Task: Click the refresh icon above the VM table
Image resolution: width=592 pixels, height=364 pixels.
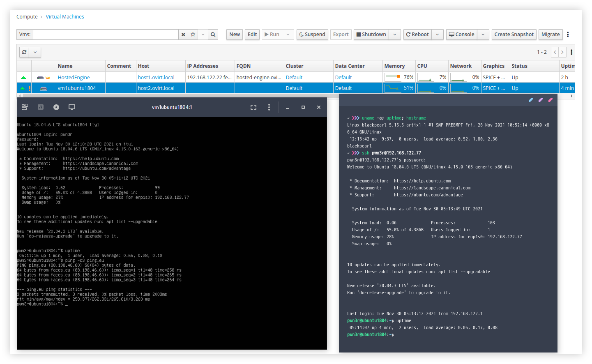Action: pos(25,52)
